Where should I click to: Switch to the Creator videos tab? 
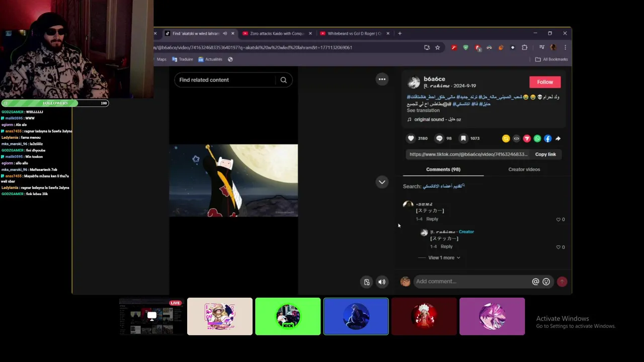coord(524,169)
